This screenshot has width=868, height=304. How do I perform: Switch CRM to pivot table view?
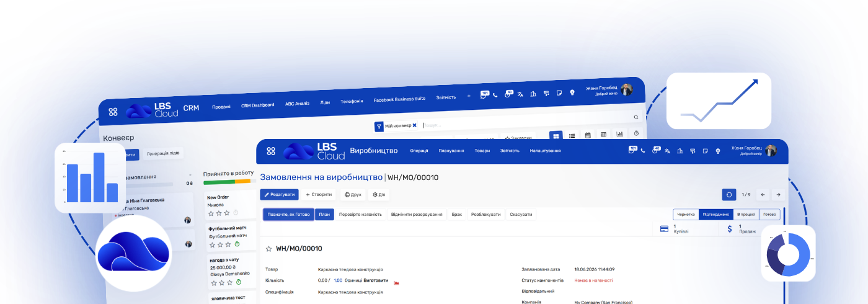point(603,134)
